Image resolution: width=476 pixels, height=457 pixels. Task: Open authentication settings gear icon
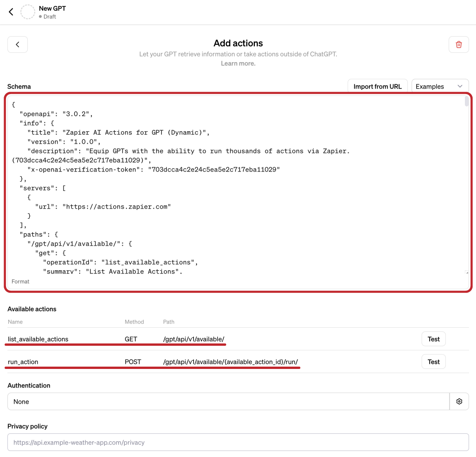point(459,401)
